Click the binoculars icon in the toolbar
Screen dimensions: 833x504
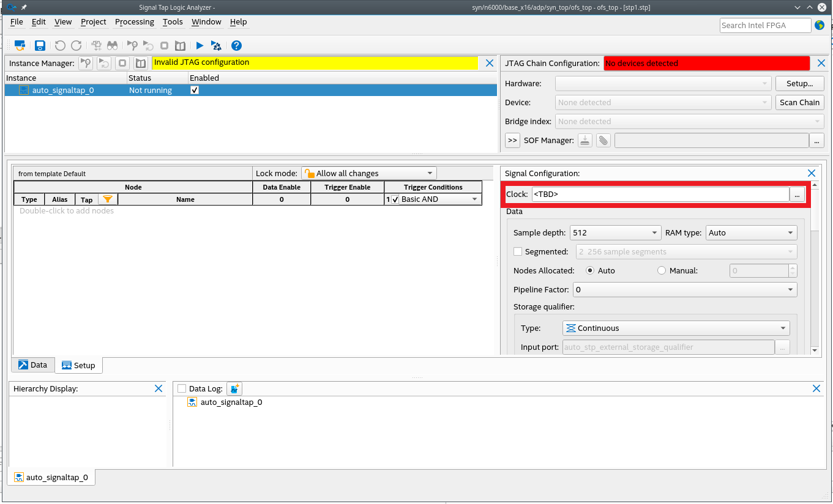(112, 45)
